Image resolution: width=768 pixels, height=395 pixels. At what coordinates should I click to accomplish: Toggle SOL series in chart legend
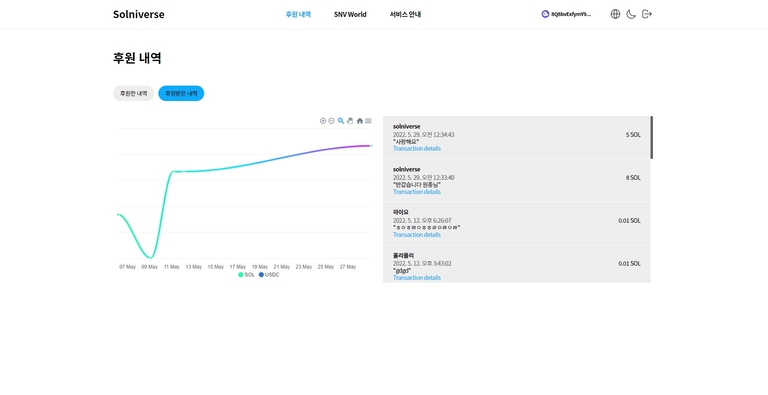pos(246,275)
